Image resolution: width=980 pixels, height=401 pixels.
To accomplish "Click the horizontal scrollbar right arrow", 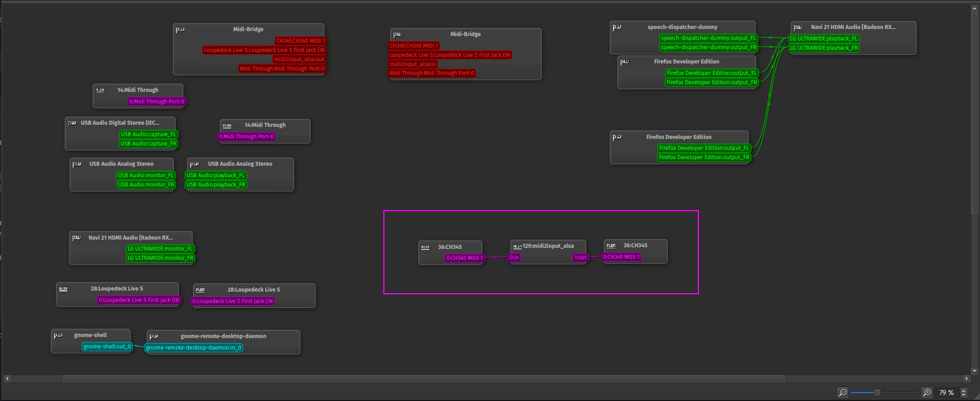I will (x=967, y=379).
